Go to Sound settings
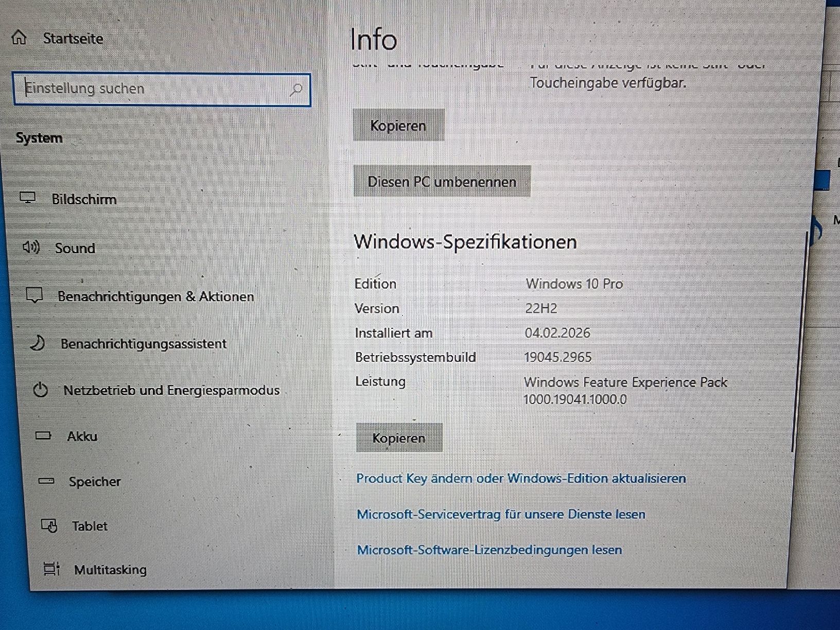This screenshot has height=630, width=840. [x=75, y=248]
